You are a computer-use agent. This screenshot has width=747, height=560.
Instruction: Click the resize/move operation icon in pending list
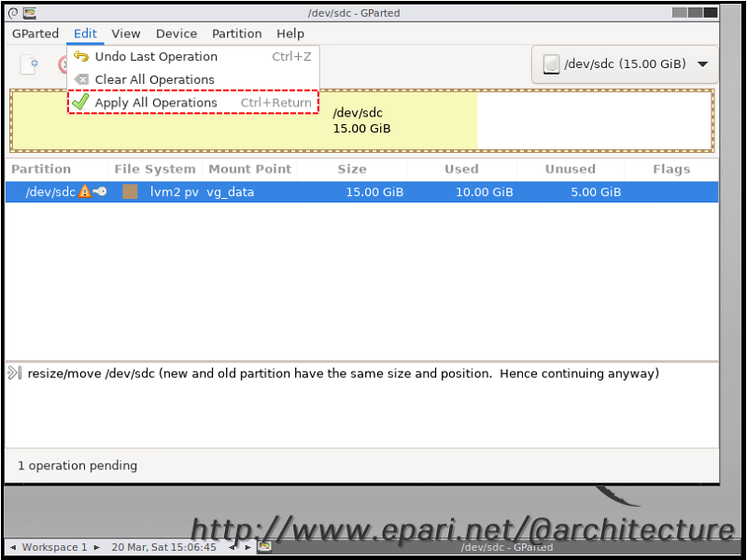(15, 372)
